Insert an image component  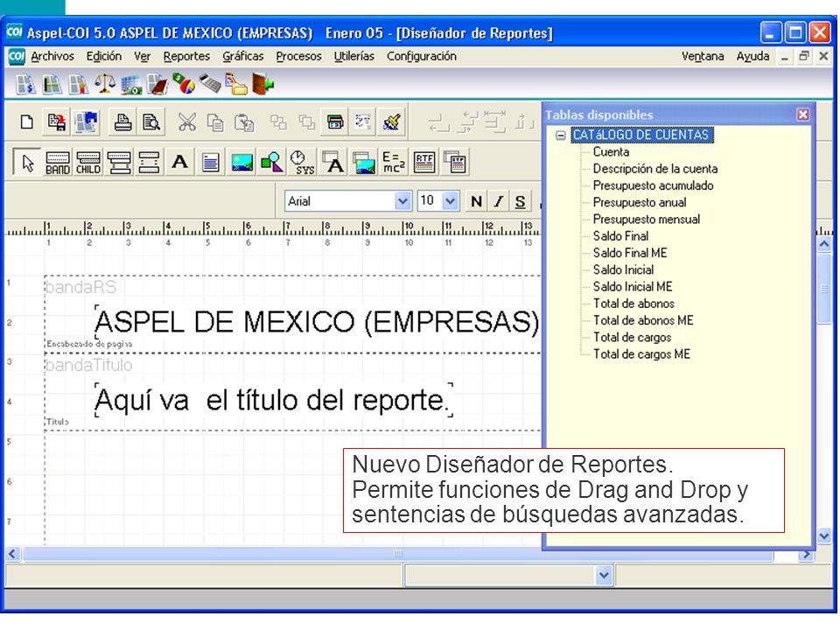(x=241, y=163)
